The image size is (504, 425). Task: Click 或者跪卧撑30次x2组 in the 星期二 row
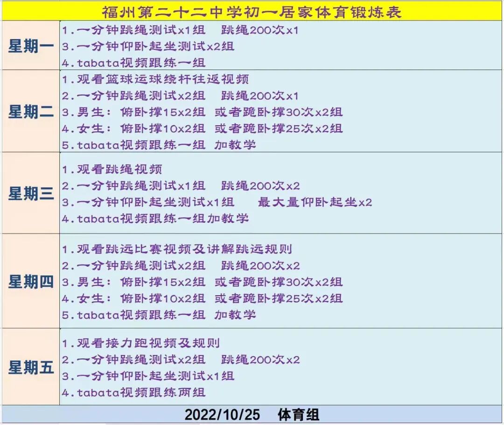(279, 112)
